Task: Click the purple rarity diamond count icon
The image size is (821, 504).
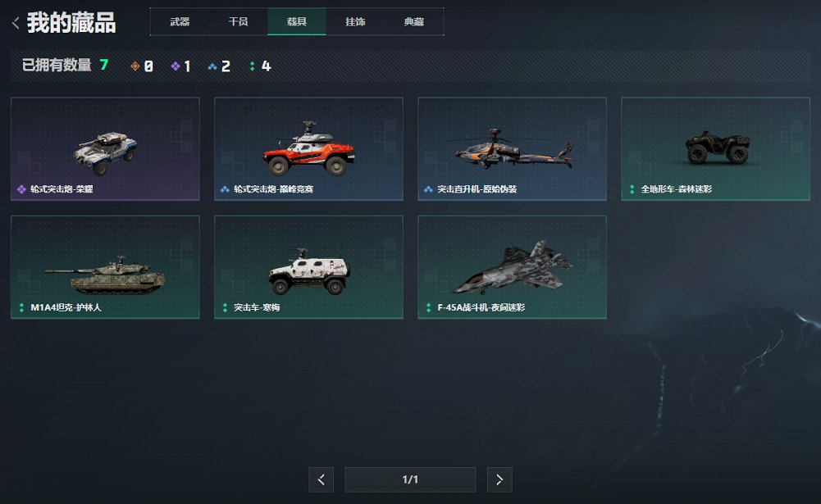Action: coord(176,66)
